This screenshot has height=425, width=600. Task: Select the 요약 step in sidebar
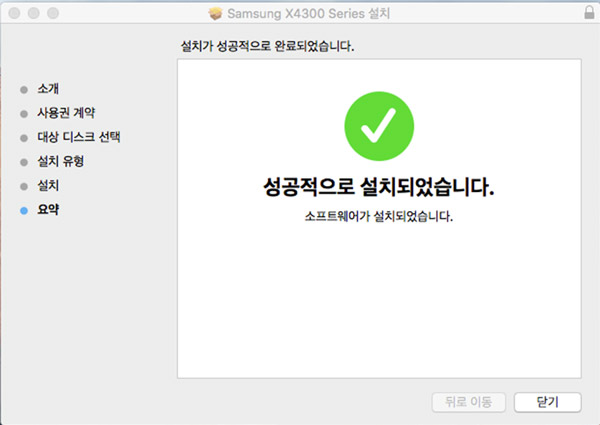point(48,210)
